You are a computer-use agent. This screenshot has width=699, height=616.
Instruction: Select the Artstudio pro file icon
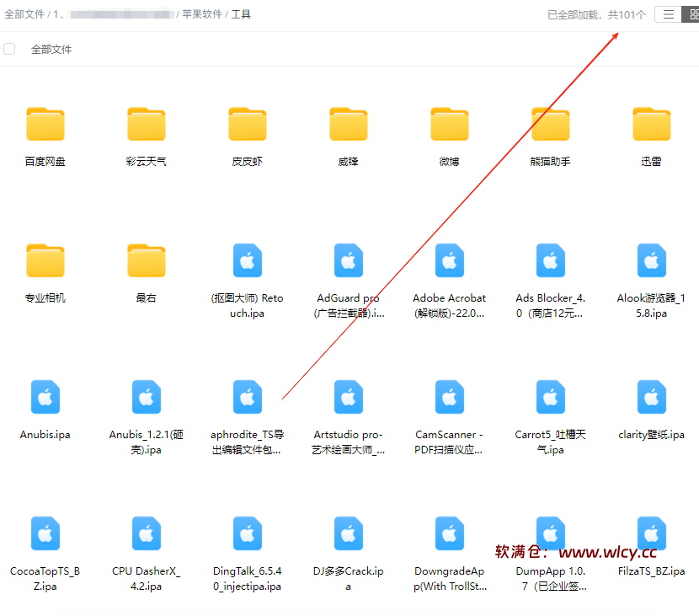pos(348,397)
